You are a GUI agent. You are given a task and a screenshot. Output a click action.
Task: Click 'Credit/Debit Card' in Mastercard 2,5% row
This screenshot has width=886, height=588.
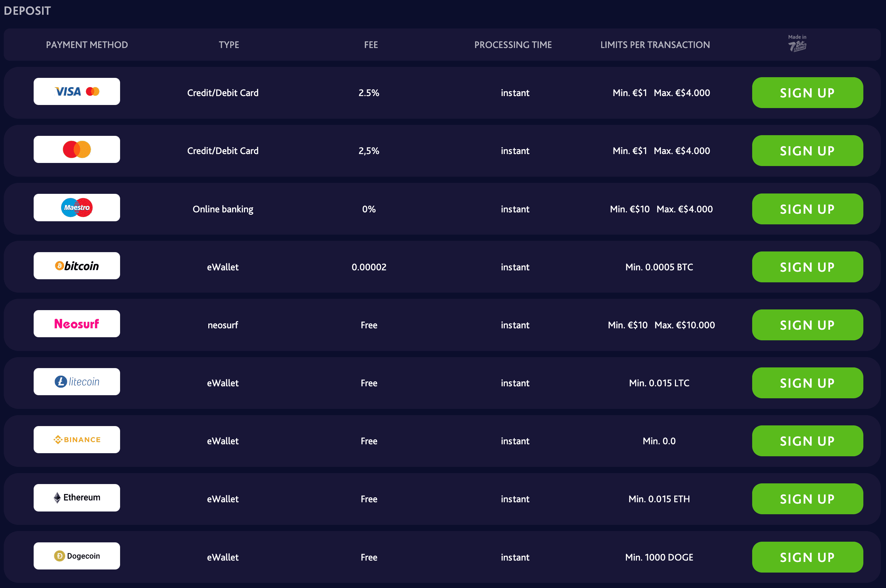[223, 151]
